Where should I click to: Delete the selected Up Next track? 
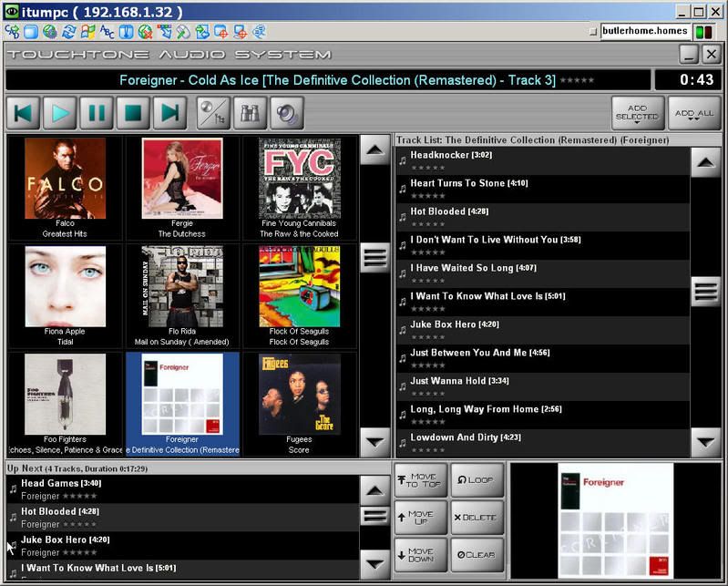pyautogui.click(x=477, y=518)
